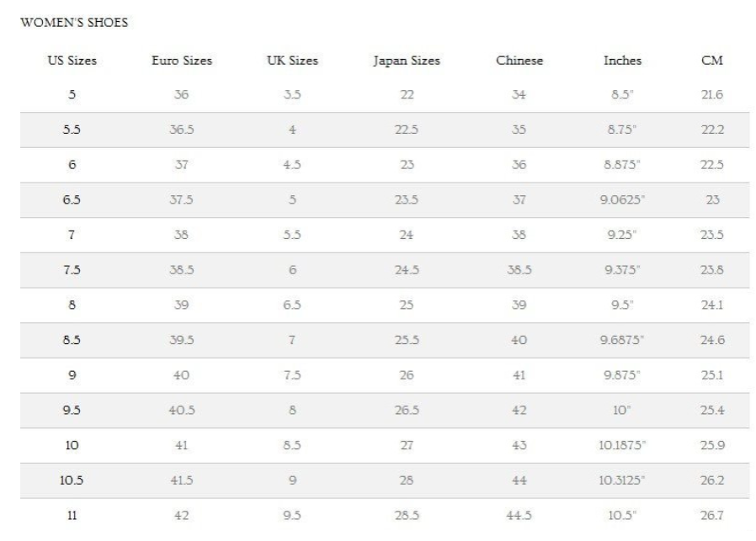Click the Euro Sizes column header
This screenshot has width=756, height=541.
pyautogui.click(x=182, y=61)
